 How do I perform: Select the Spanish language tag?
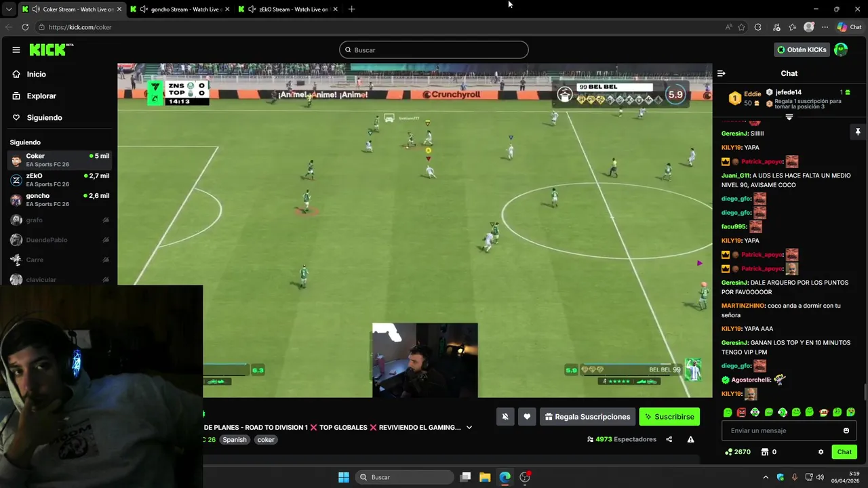pos(235,439)
